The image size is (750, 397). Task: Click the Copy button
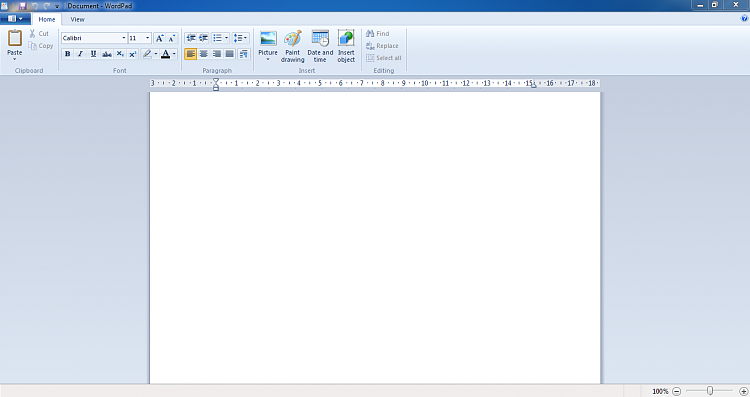[41, 46]
